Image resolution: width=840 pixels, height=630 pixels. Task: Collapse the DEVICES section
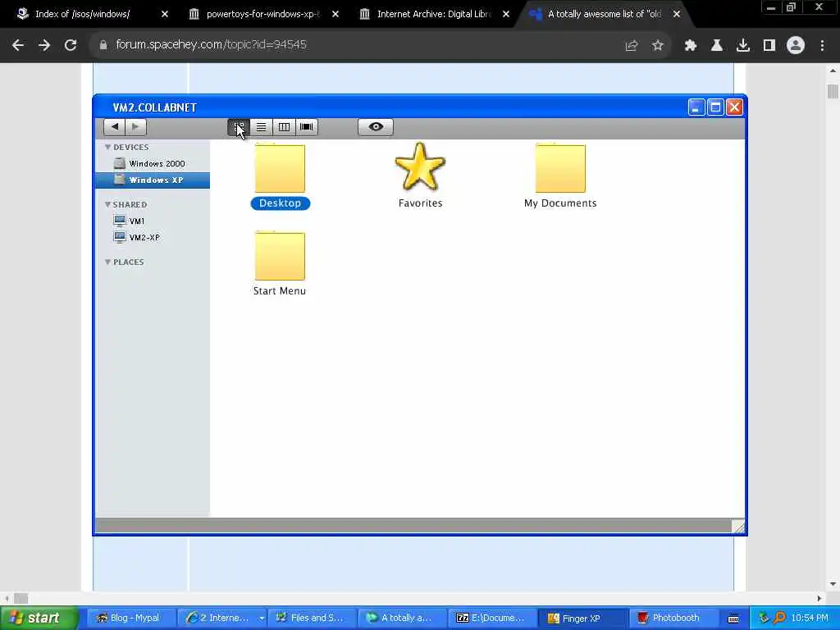point(107,147)
